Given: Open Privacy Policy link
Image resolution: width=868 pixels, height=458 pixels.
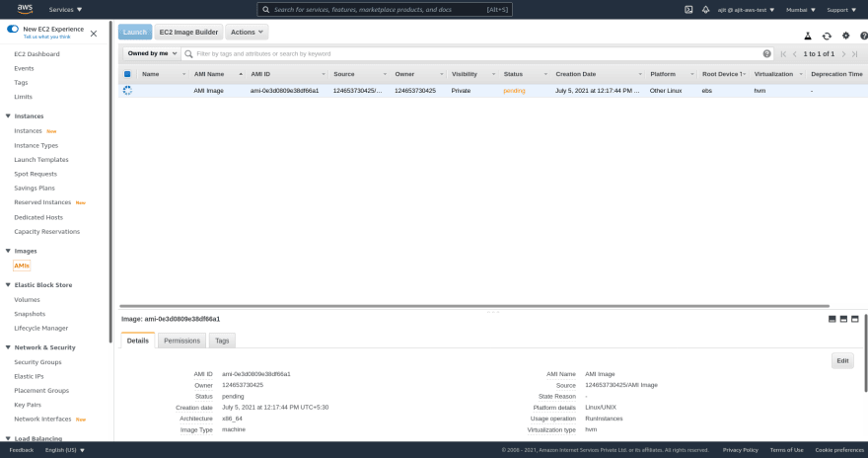Looking at the screenshot, I should [740, 450].
